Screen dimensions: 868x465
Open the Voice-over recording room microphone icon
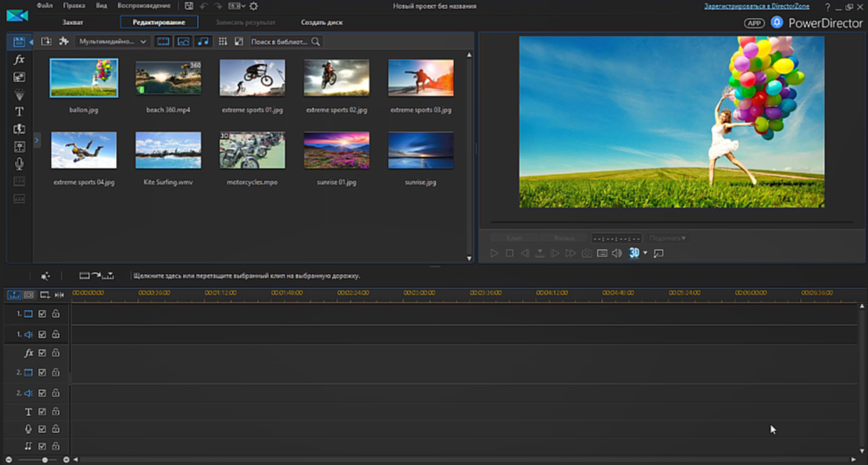coord(19,164)
